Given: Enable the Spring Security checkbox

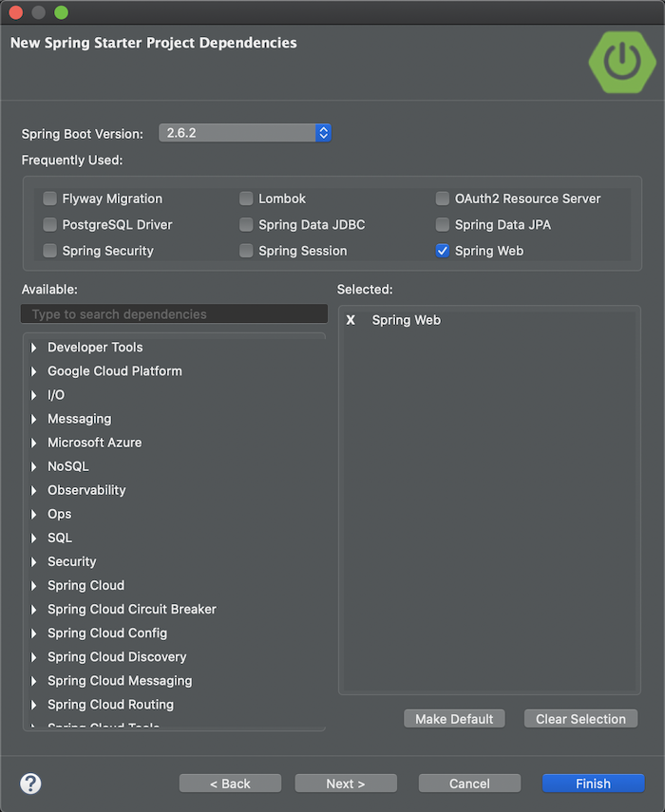Looking at the screenshot, I should [49, 251].
